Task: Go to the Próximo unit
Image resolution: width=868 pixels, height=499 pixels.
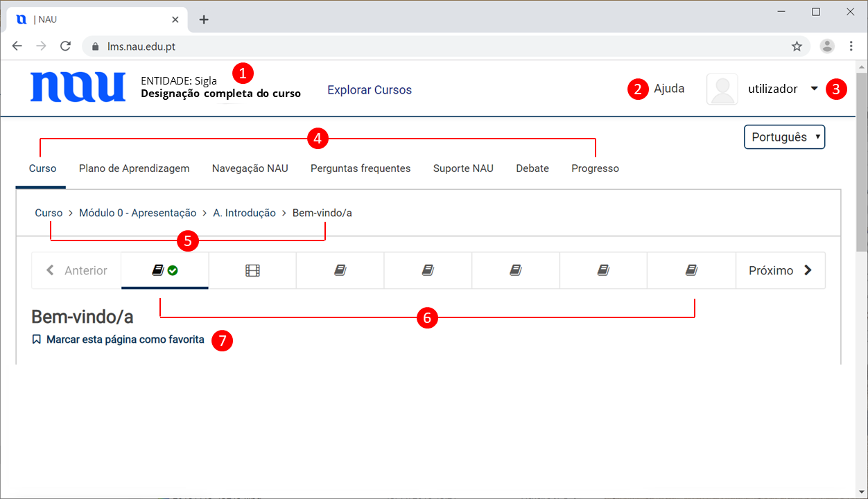Action: [x=780, y=270]
